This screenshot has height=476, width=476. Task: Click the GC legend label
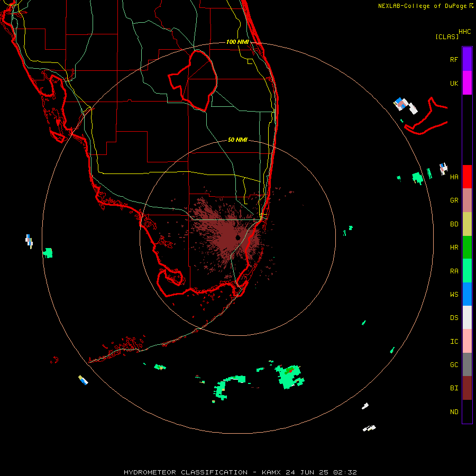(454, 365)
